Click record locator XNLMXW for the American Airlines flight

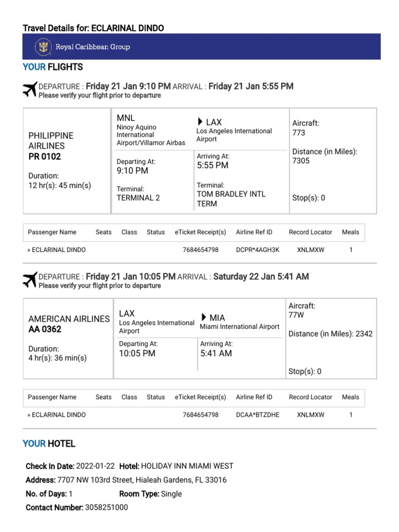310,415
